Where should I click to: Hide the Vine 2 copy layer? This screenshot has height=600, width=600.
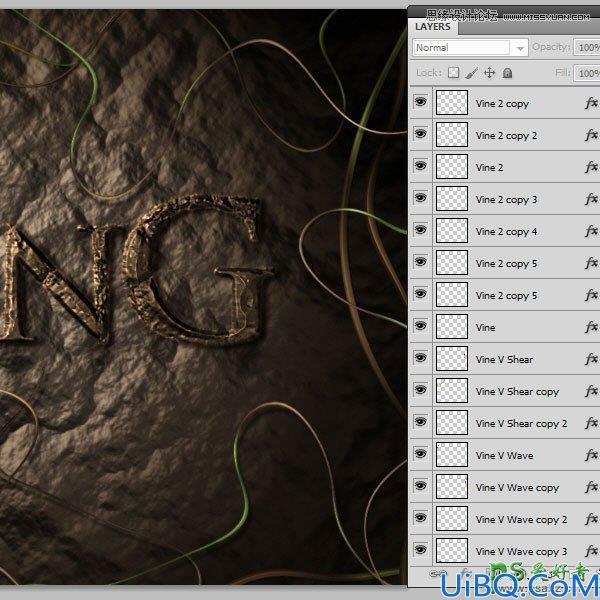tap(421, 102)
